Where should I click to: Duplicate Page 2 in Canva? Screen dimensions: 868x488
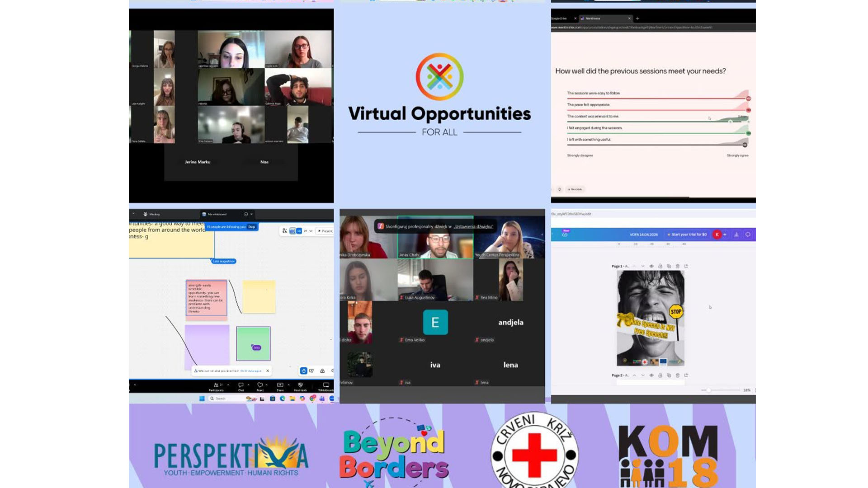[669, 375]
